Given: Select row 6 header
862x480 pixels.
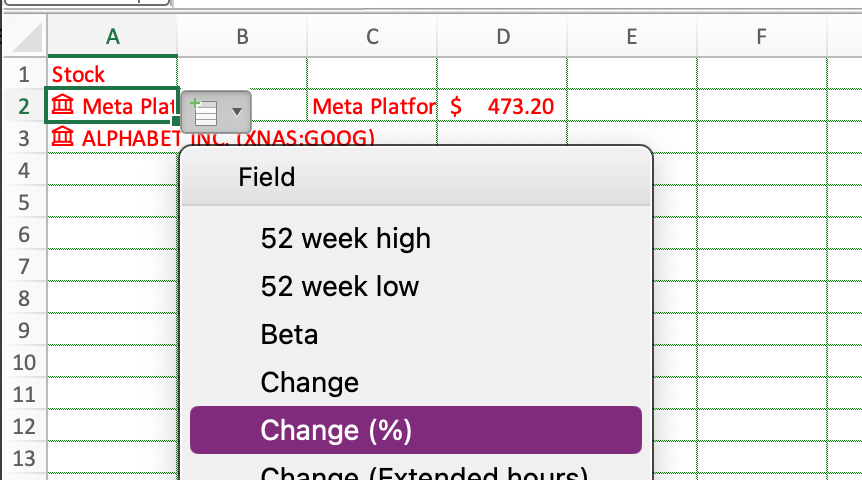Looking at the screenshot, I should 24,234.
